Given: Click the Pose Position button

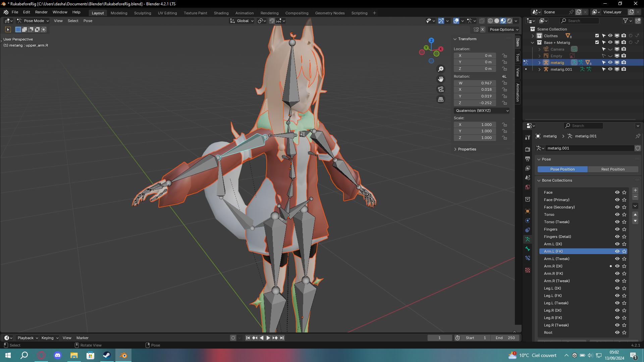Looking at the screenshot, I should click(562, 169).
